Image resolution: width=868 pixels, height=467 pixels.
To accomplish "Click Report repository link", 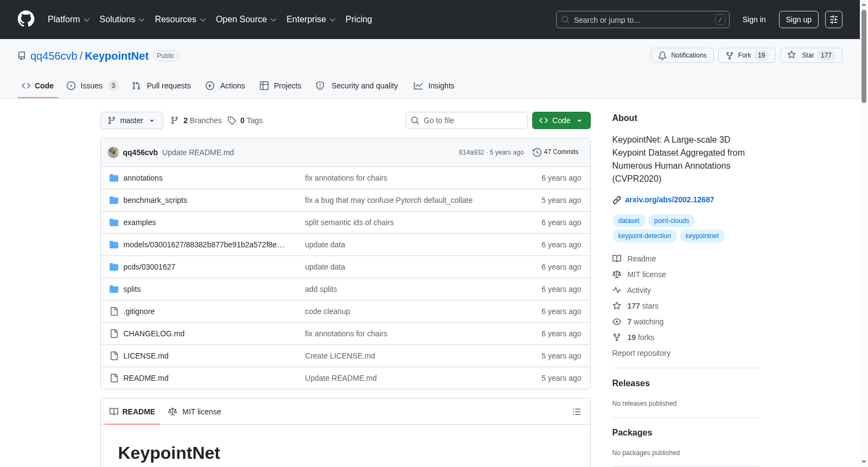I will click(641, 353).
